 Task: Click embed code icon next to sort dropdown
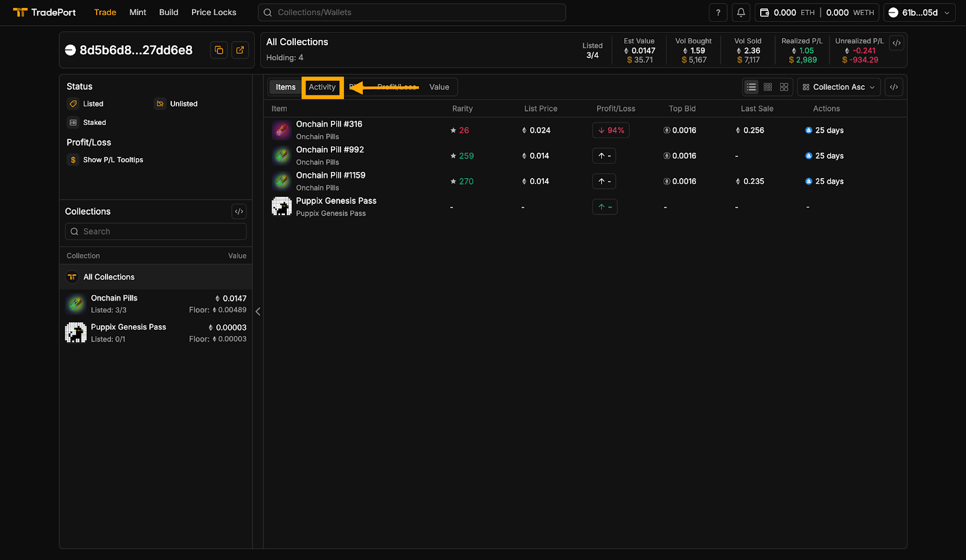pos(894,87)
